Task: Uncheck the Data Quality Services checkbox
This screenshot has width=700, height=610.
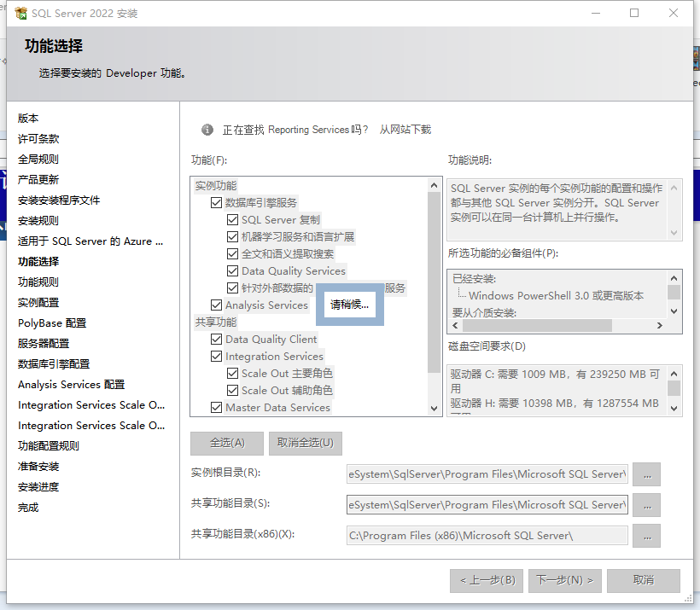Action: pos(232,270)
